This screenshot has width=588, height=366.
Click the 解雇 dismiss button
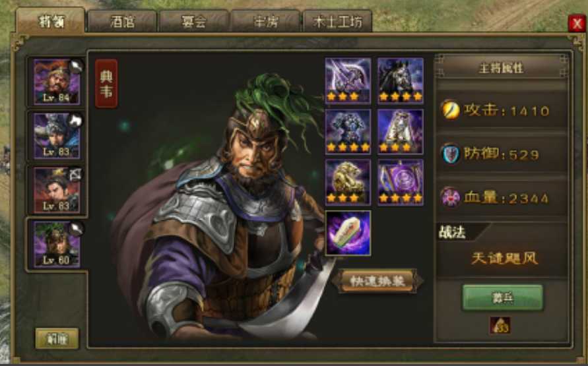tap(57, 339)
